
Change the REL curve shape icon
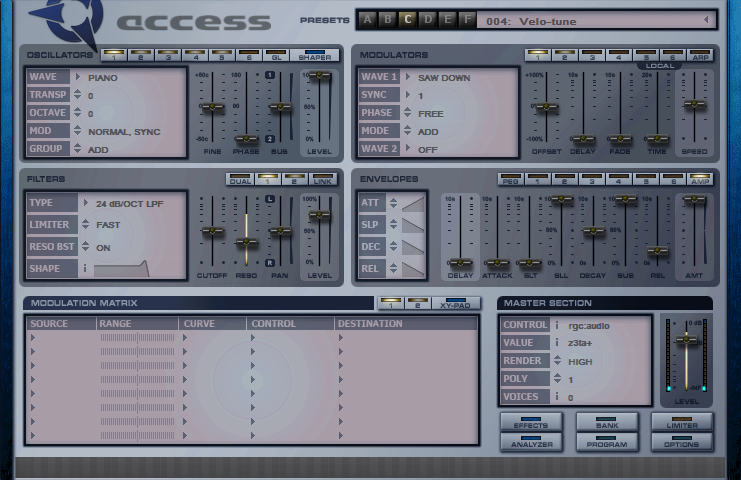[x=413, y=269]
